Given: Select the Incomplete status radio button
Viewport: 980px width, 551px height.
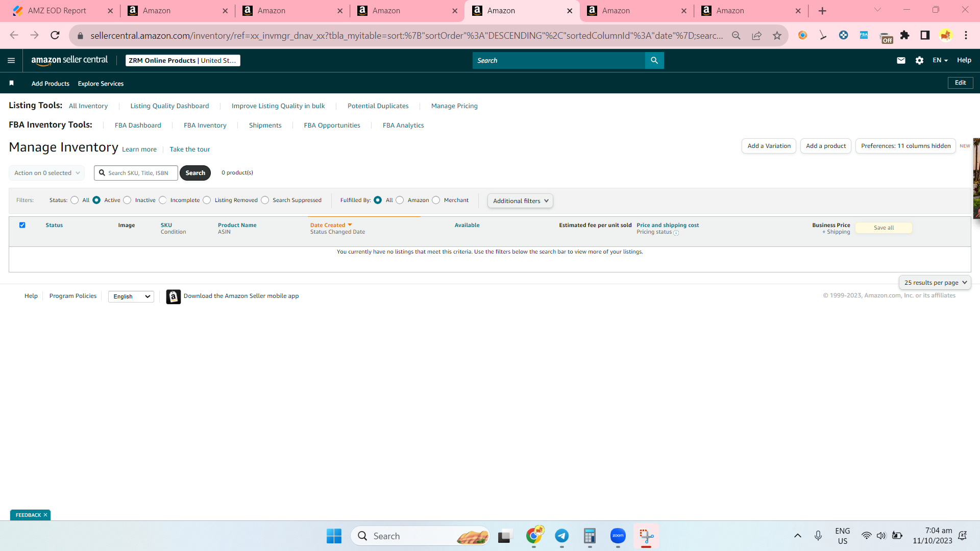Looking at the screenshot, I should pos(162,200).
